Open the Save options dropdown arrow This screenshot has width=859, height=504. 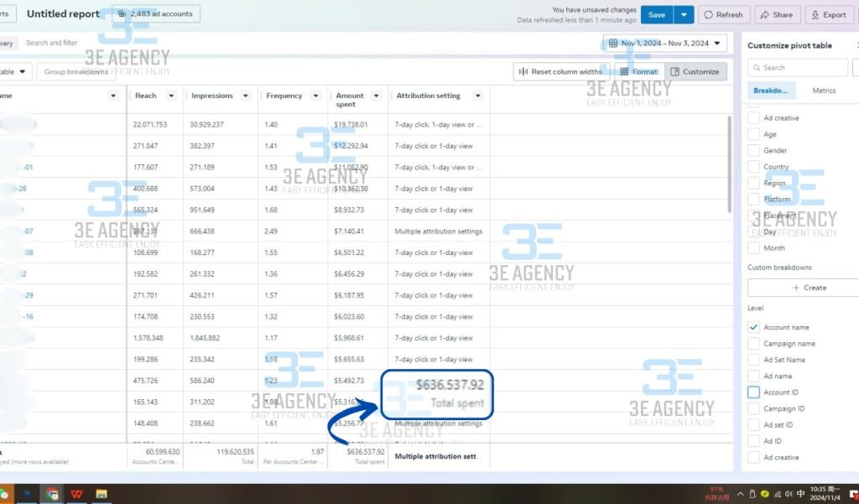pyautogui.click(x=685, y=15)
